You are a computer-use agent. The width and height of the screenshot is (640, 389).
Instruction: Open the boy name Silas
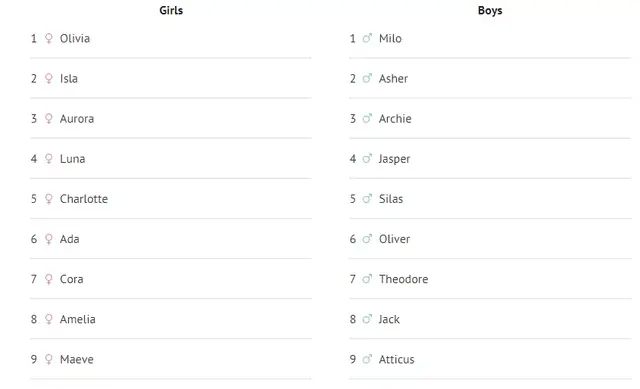391,199
